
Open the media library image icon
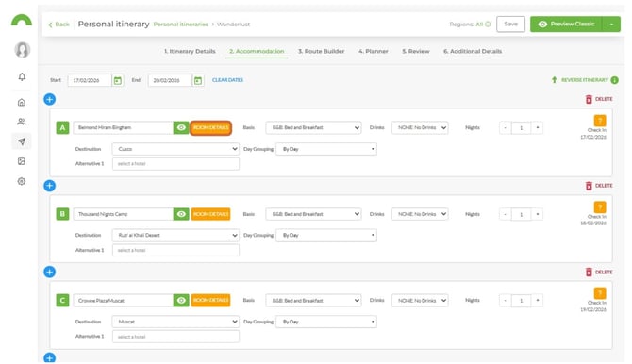(x=22, y=161)
